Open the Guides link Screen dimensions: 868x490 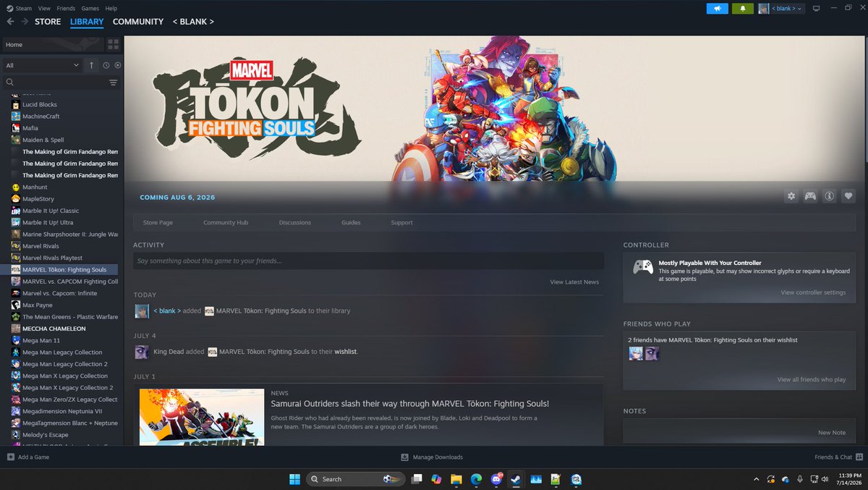pos(351,222)
